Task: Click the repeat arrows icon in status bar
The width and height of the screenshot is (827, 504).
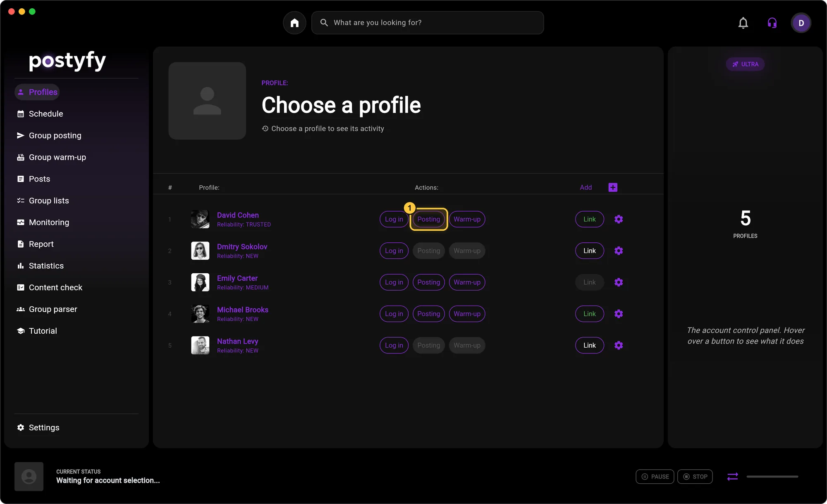Action: coord(733,477)
